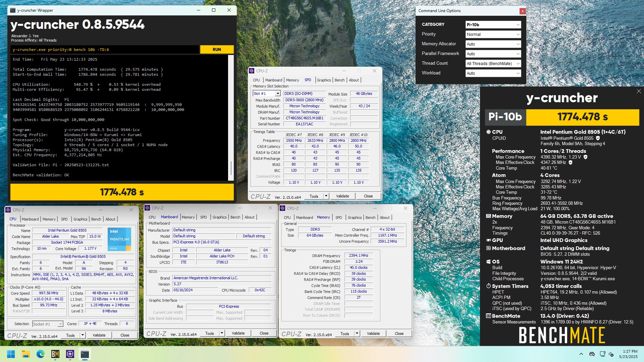Click the command line input field in y-cruncher
This screenshot has height=362, width=644.
(105, 50)
